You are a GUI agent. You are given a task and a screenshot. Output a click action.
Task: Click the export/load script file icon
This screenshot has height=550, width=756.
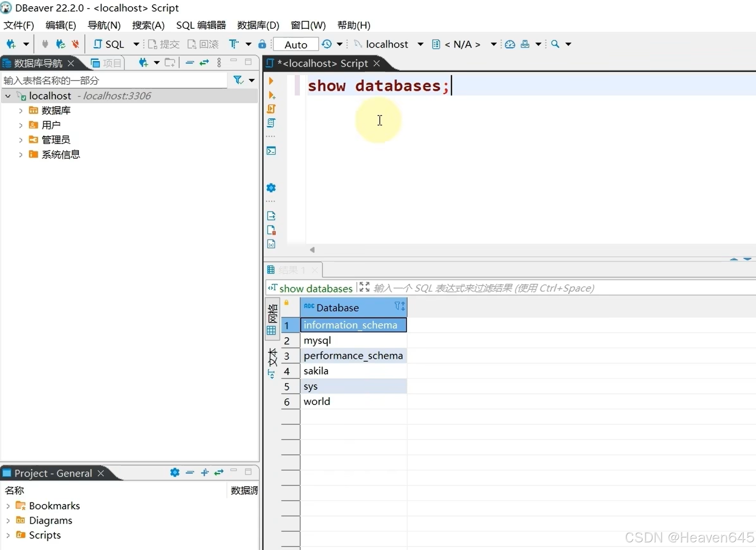coord(271,216)
